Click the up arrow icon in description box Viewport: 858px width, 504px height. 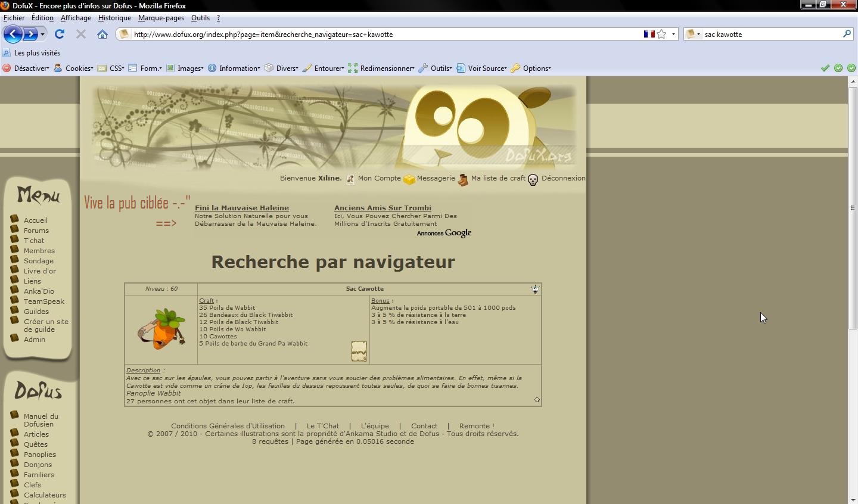click(x=537, y=400)
